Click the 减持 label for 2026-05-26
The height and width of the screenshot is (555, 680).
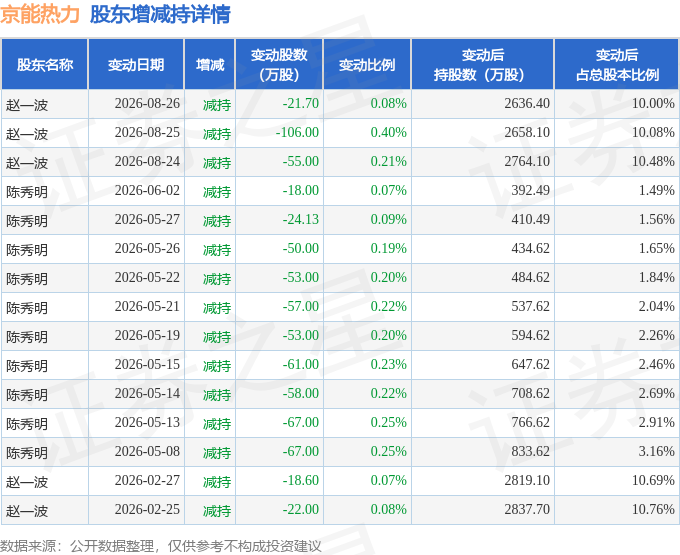coord(217,249)
